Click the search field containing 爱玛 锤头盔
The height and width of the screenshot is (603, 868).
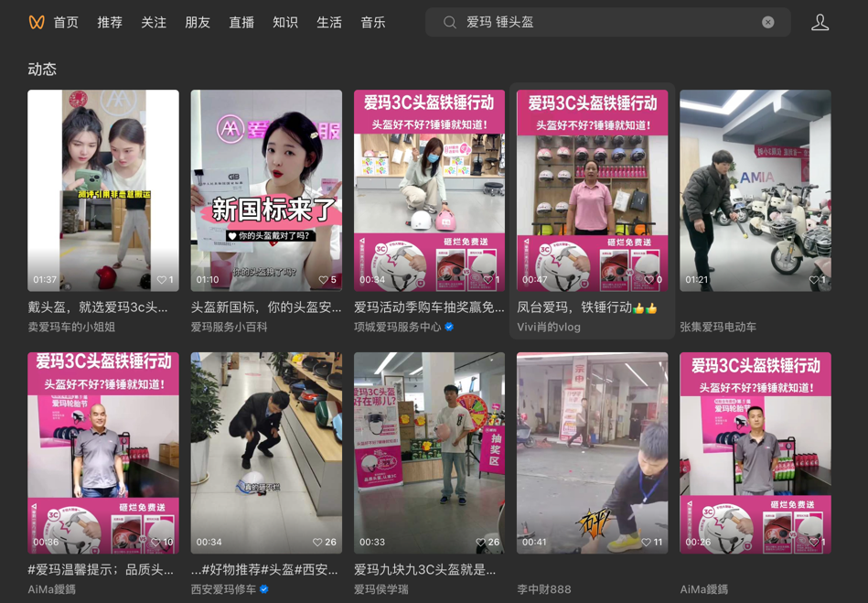608,22
